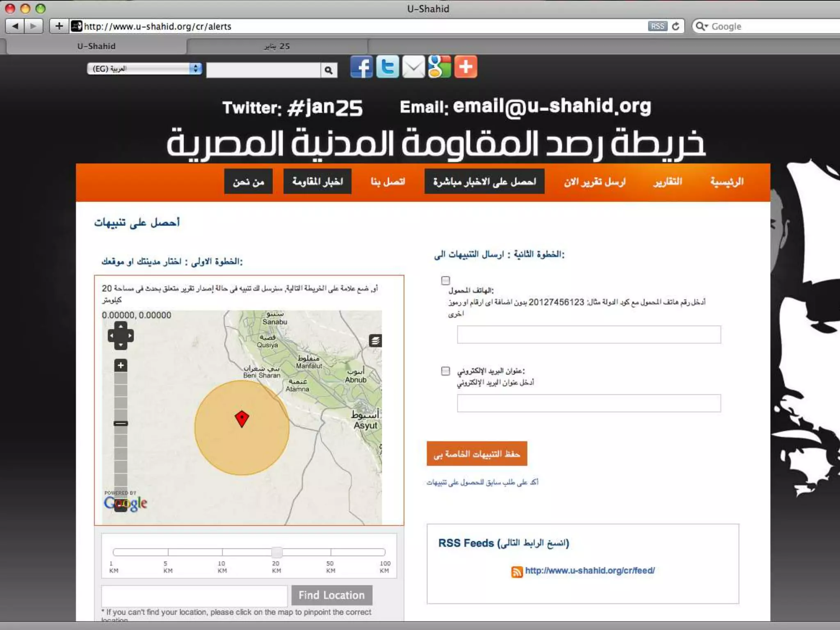Screen dimensions: 840x630
Task: Click the Facebook share icon
Action: [x=361, y=66]
